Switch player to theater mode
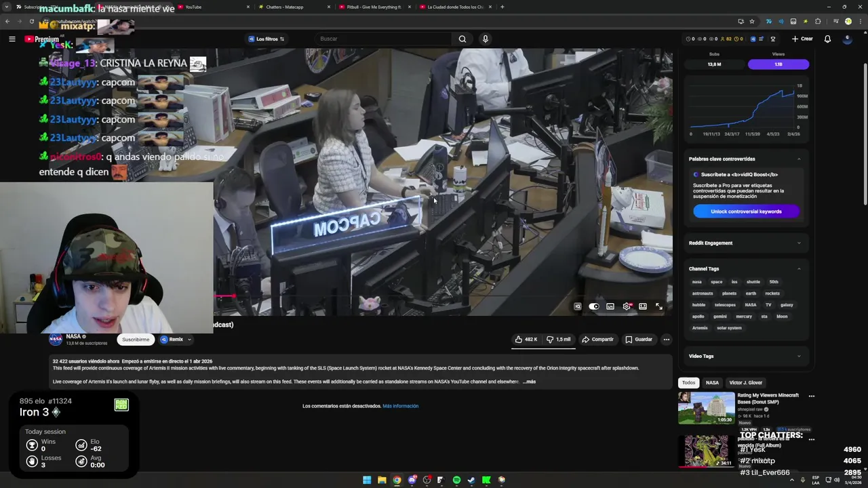 [642, 306]
